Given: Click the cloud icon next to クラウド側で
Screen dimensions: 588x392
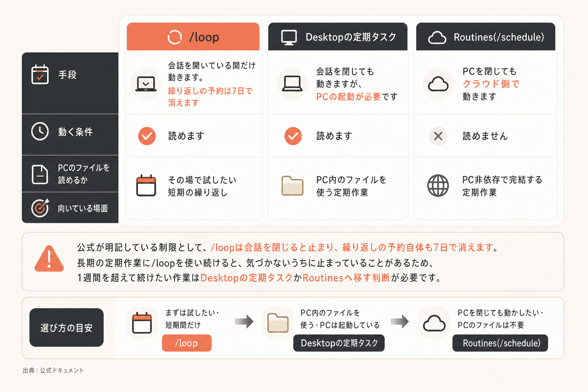Looking at the screenshot, I should tap(438, 84).
